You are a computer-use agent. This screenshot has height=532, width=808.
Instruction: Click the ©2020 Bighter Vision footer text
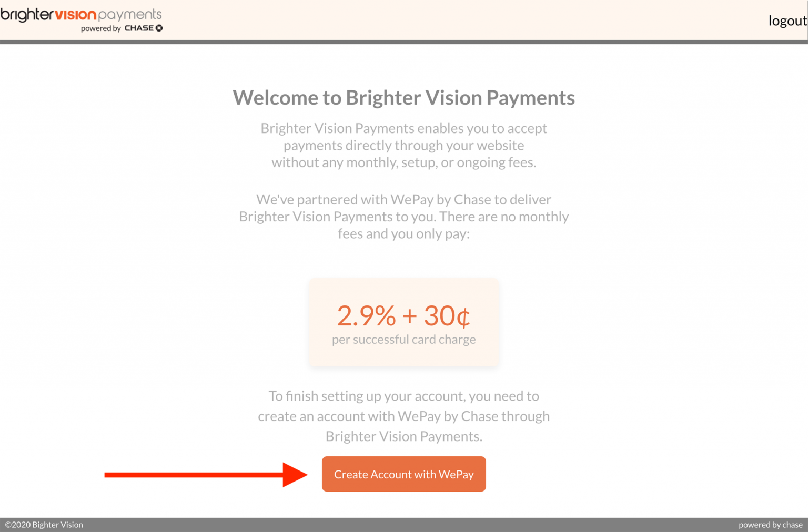[x=44, y=525]
